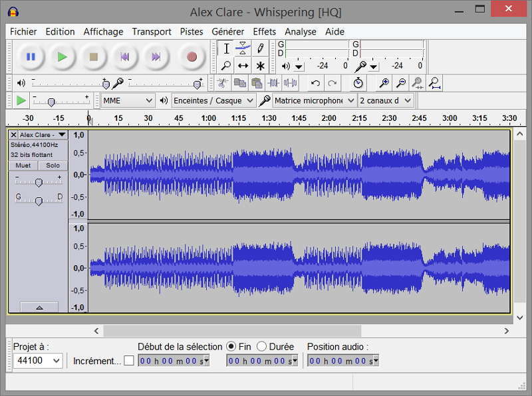Viewport: 532px width, 396px height.
Task: Close the Alex Clare track
Action: tap(13, 135)
